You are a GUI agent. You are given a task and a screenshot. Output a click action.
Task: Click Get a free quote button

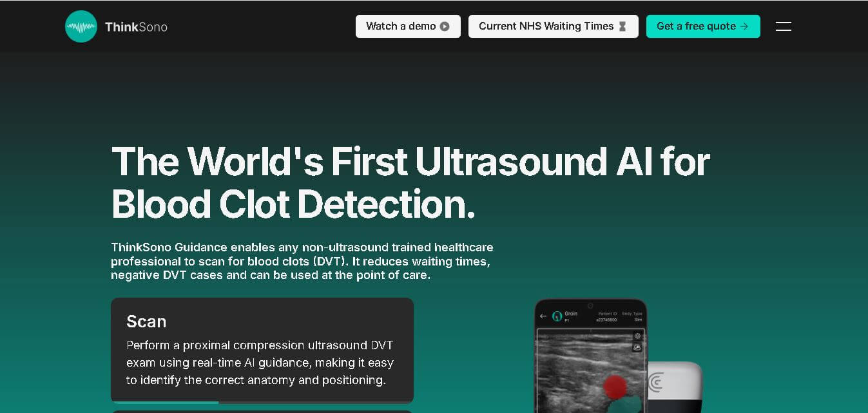click(x=703, y=26)
